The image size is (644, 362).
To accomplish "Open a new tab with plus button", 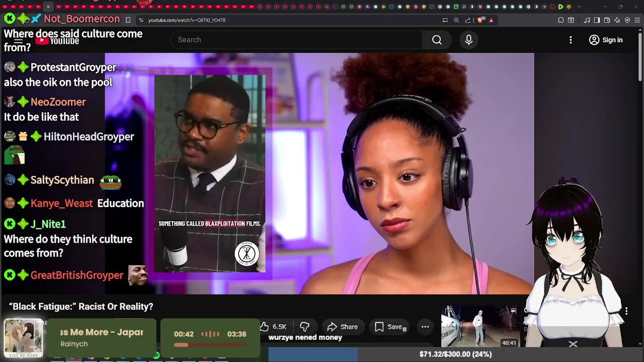I will [579, 7].
